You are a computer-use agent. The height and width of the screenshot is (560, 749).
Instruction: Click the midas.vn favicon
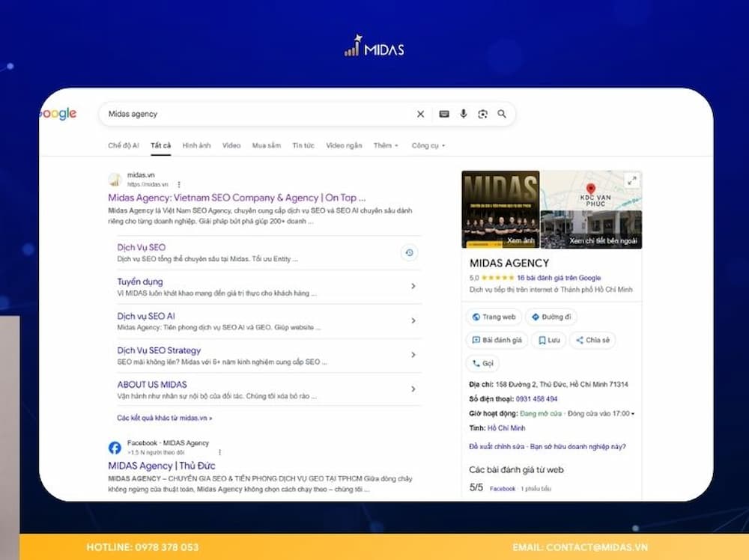click(115, 180)
